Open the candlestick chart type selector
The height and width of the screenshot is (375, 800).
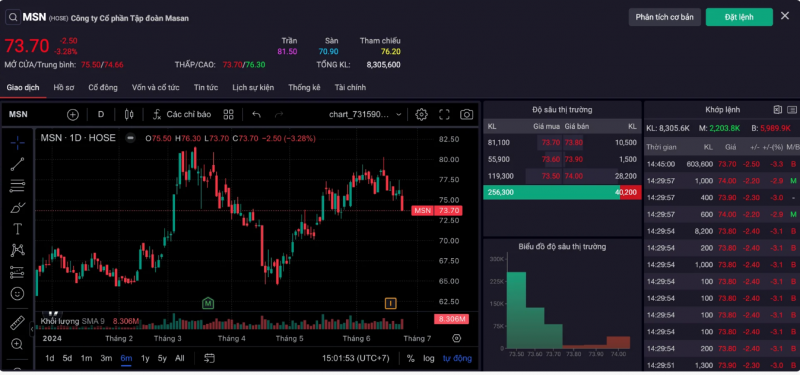(129, 114)
